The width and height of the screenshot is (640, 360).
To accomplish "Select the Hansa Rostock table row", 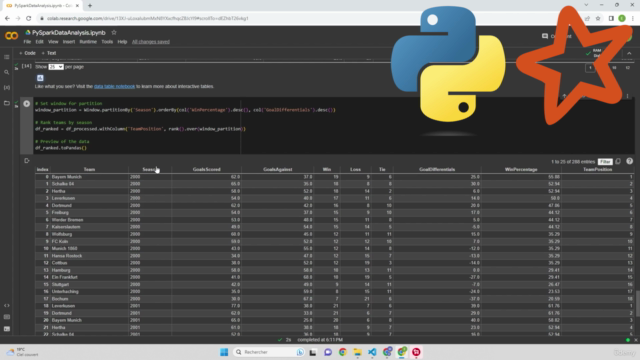I will point(334,256).
